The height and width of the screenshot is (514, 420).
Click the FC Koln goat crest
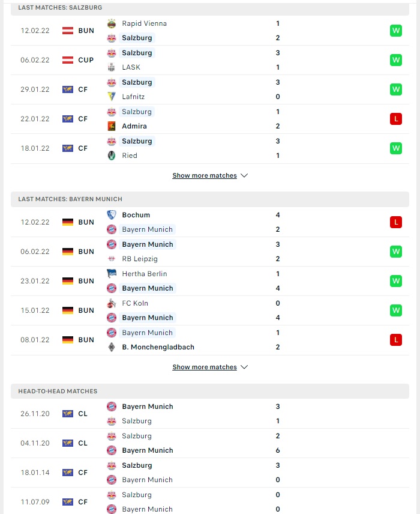point(112,303)
